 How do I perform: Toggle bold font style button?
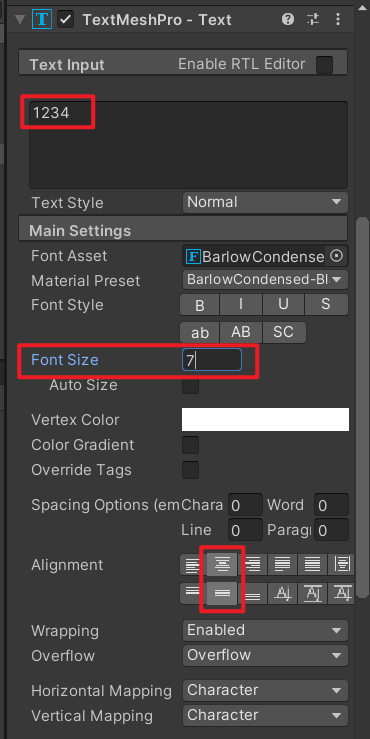[199, 305]
